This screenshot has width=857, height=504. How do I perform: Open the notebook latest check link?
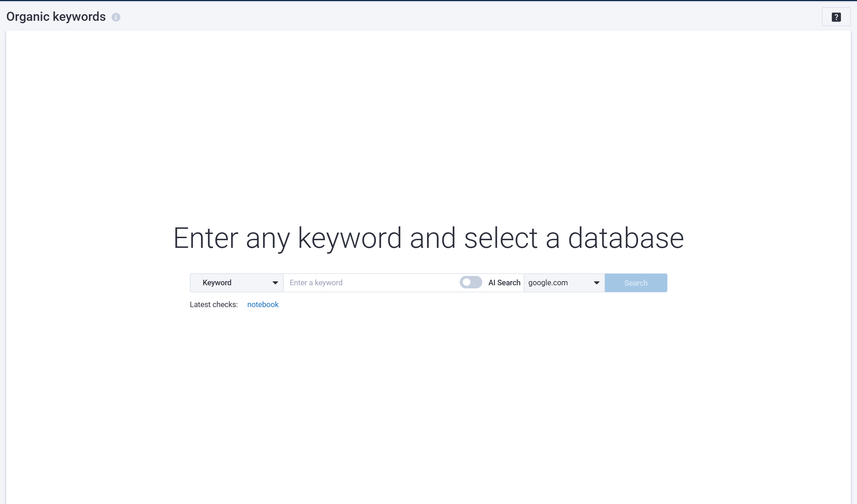pos(263,305)
